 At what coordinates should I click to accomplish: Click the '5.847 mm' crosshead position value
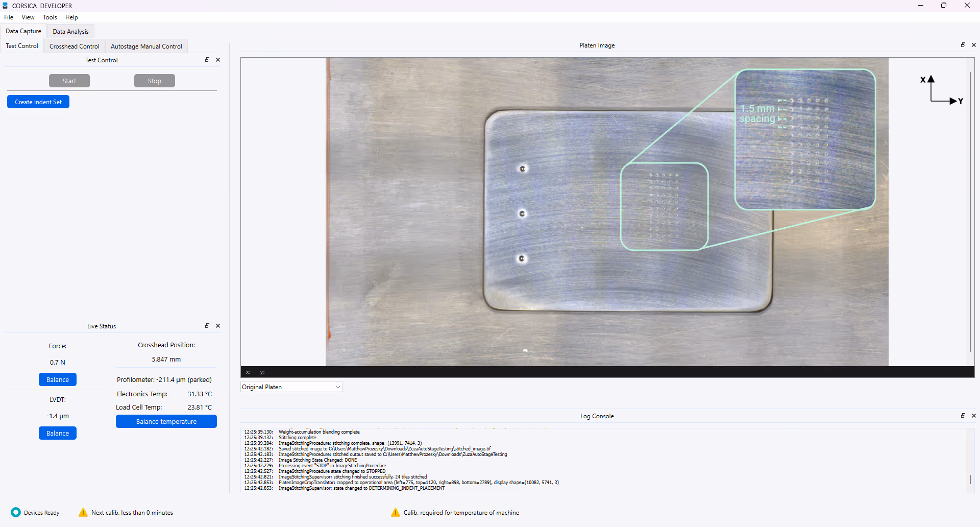pyautogui.click(x=166, y=359)
